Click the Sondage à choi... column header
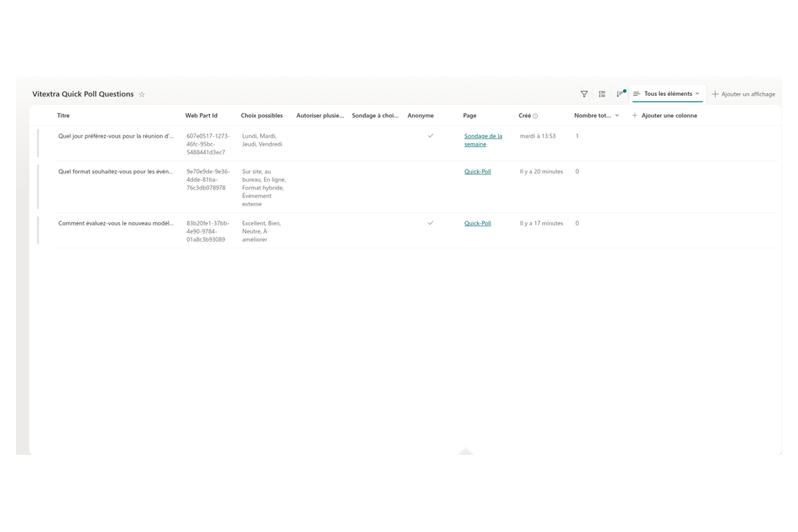Screen dimensions: 798x532 tap(375, 116)
